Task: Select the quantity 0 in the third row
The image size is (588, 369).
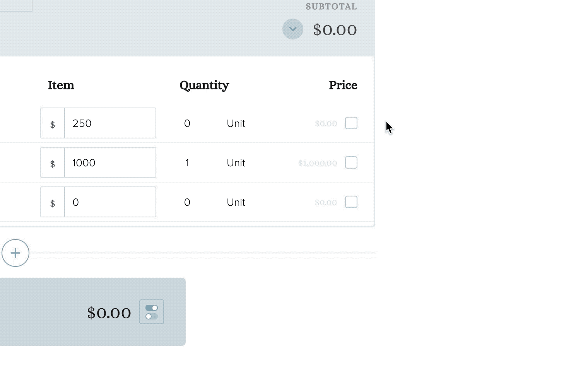Action: pos(187,202)
